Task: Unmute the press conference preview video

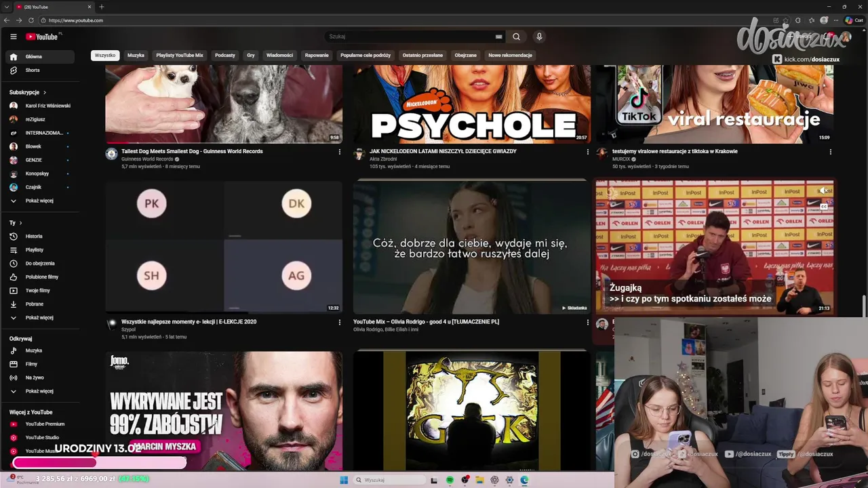Action: (824, 191)
